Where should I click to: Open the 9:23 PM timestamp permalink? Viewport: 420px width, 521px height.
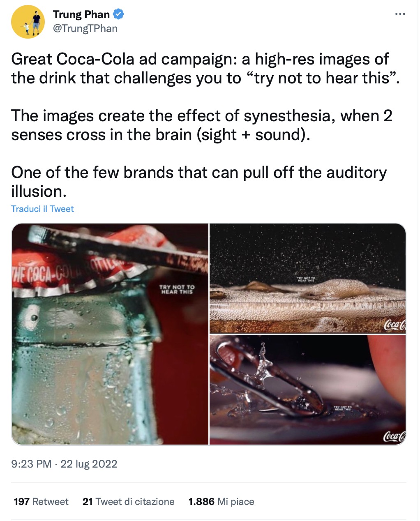(31, 464)
